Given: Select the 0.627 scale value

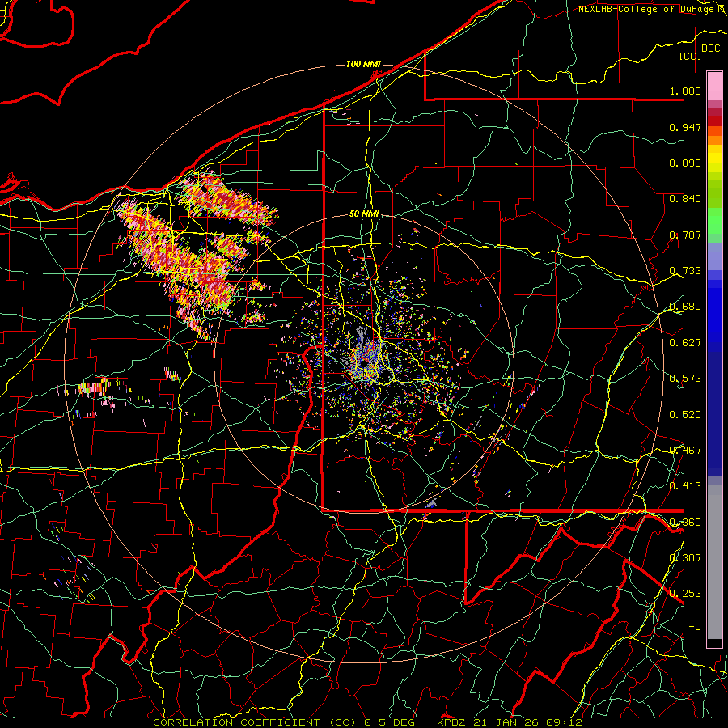Looking at the screenshot, I should tap(685, 343).
